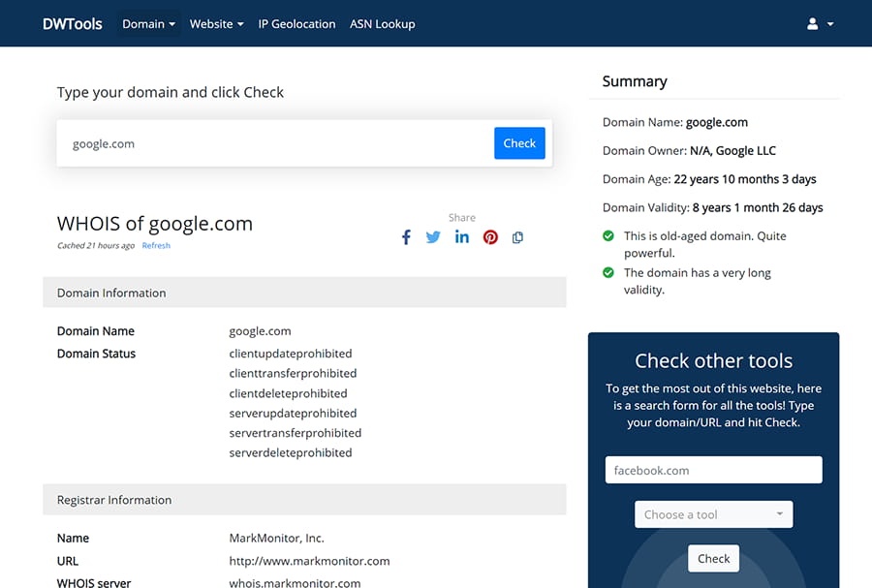Share via LinkedIn icon
This screenshot has height=588, width=872.
[x=461, y=236]
